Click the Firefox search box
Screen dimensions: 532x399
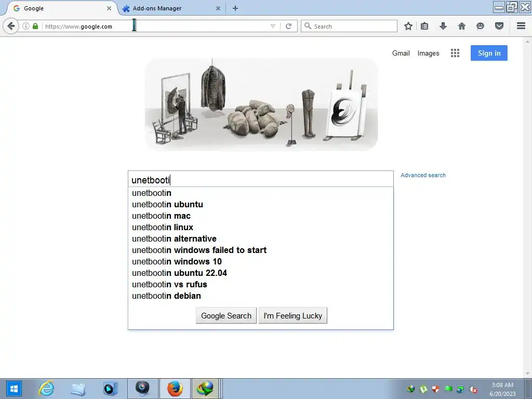coord(349,26)
